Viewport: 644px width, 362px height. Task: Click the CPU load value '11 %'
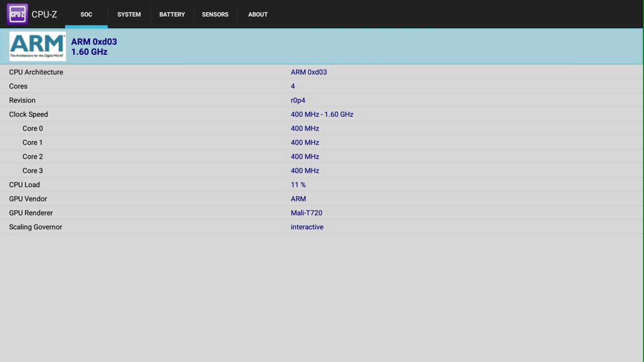click(x=298, y=185)
